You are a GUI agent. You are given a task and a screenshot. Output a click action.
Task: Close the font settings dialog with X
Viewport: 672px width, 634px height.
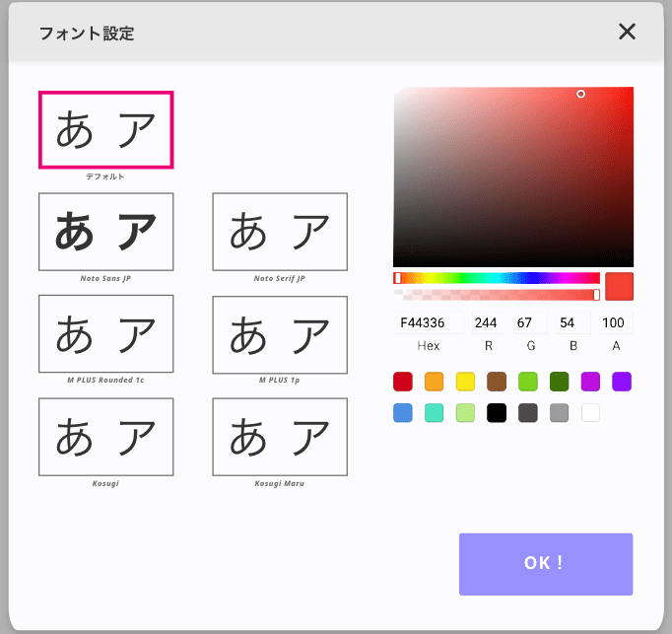click(x=627, y=32)
